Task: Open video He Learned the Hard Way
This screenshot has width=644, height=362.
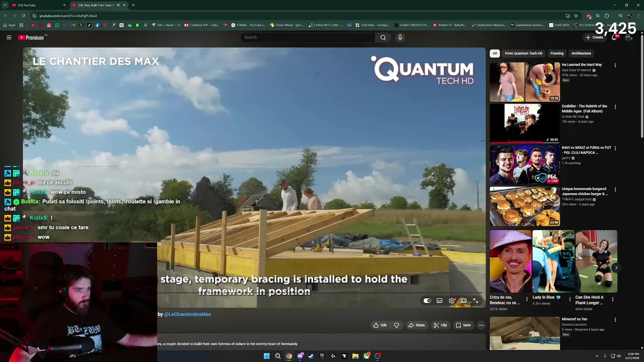Action: (x=582, y=65)
